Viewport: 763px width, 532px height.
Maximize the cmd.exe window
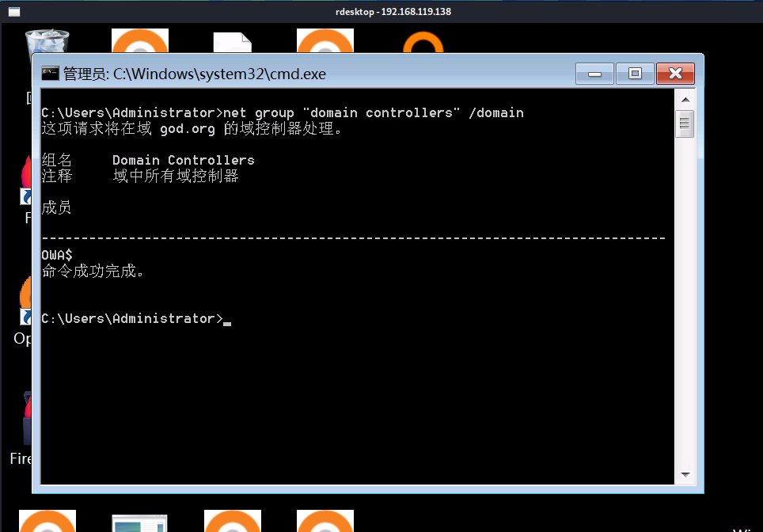(635, 74)
